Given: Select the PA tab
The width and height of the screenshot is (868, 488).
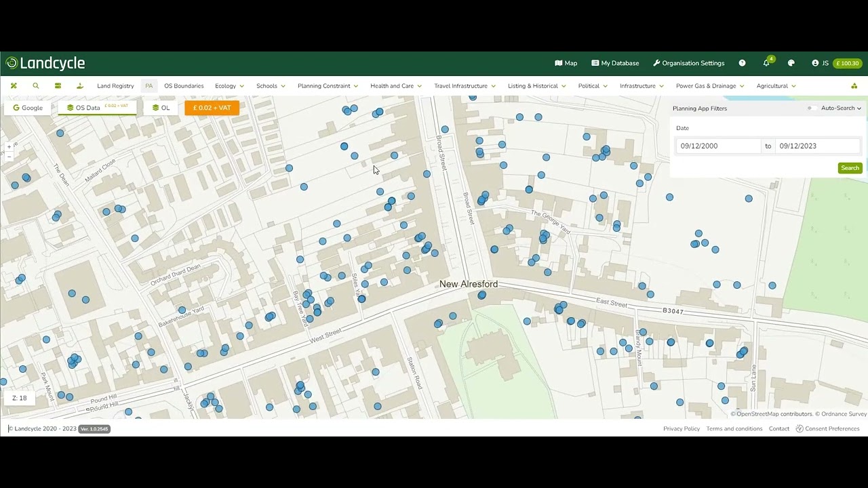Looking at the screenshot, I should click(149, 86).
